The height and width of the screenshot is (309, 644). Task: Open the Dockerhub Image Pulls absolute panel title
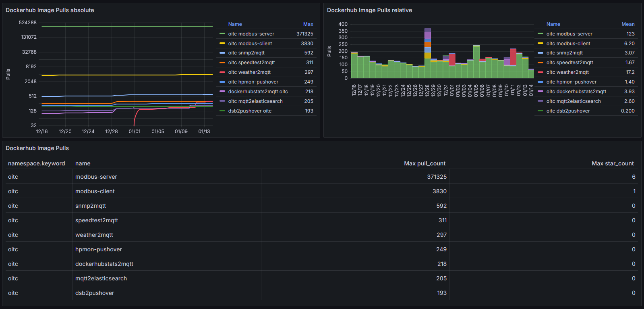coord(50,10)
